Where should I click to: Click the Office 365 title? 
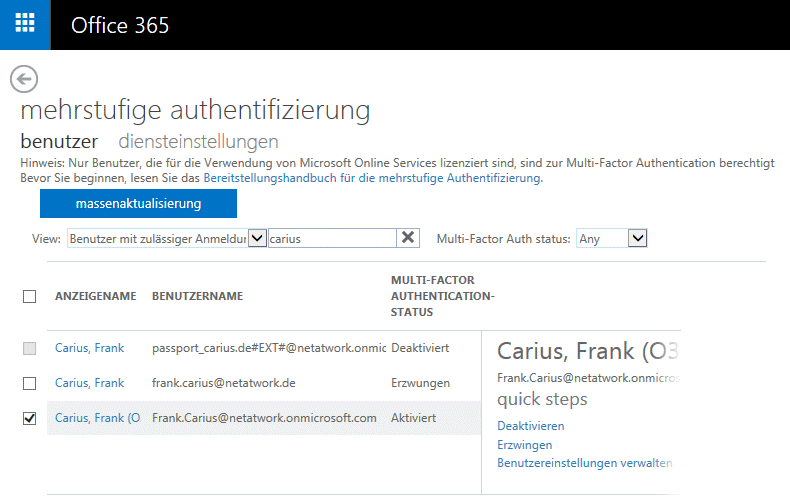120,25
